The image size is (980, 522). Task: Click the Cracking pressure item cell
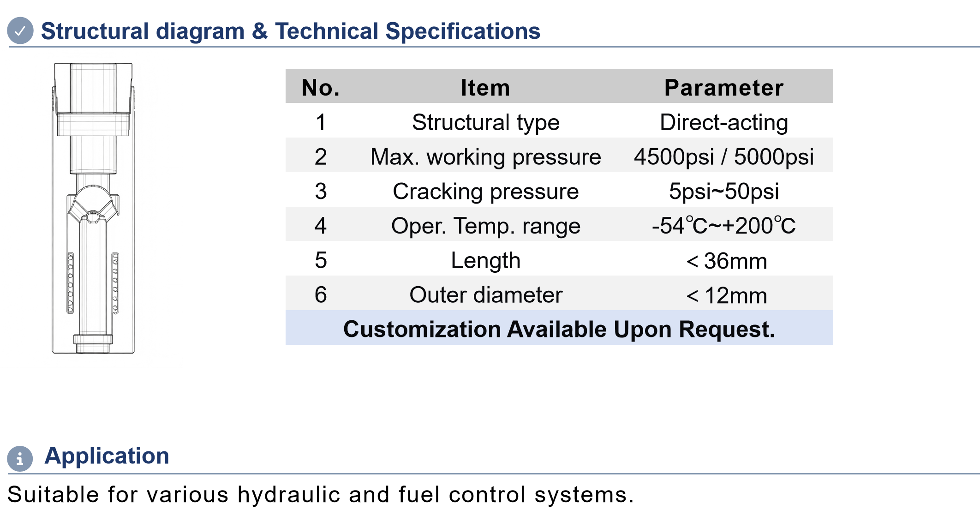485,191
